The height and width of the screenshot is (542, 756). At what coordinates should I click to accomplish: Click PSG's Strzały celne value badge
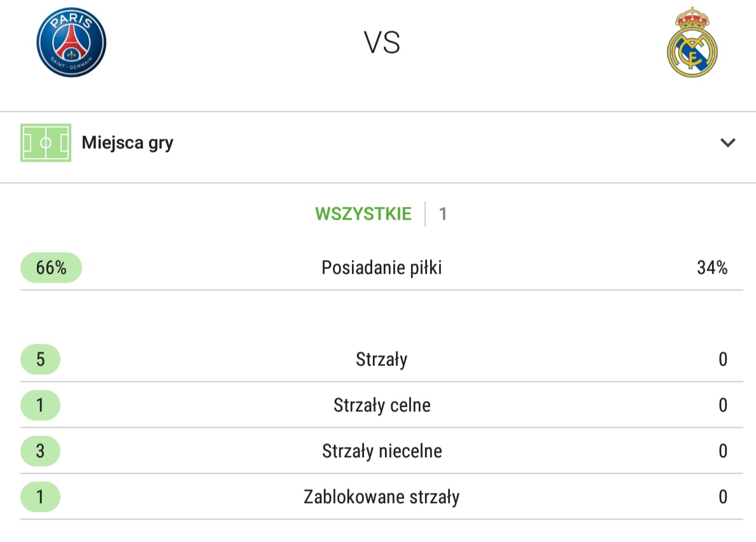click(x=41, y=405)
